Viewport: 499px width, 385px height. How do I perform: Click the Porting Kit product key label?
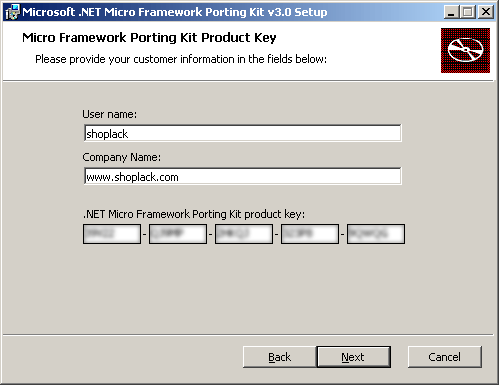194,214
